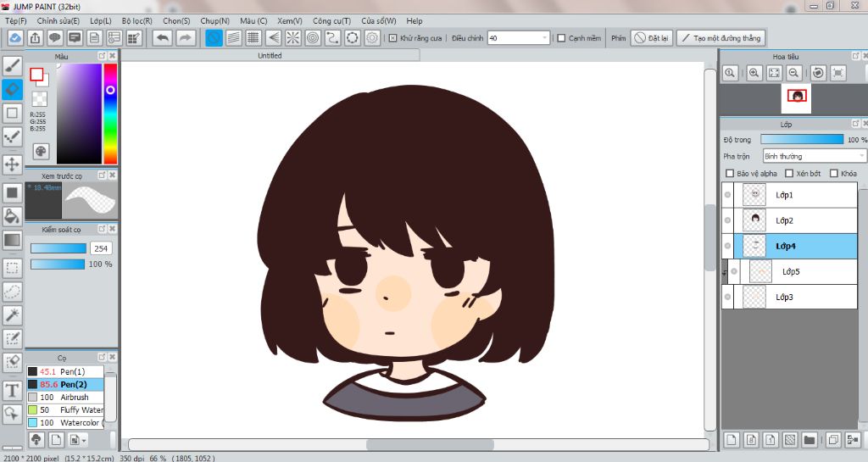The width and height of the screenshot is (868, 462).
Task: Enable radial snap
Action: tap(292, 38)
